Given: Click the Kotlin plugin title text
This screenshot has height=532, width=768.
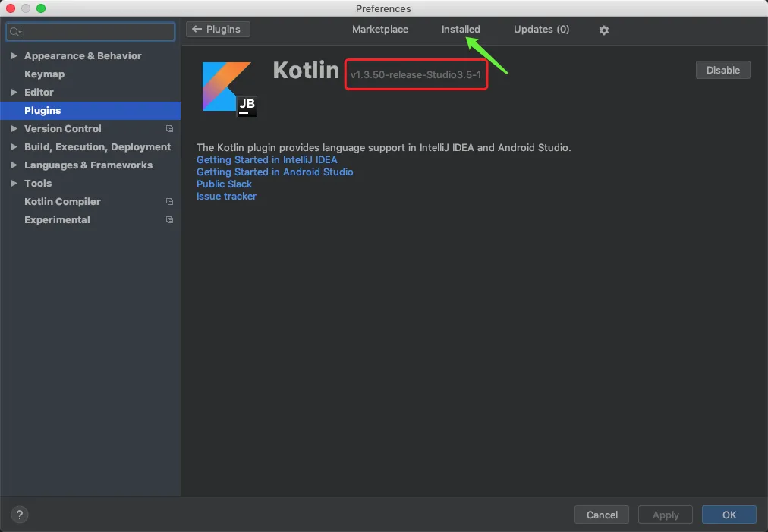Looking at the screenshot, I should pyautogui.click(x=306, y=70).
